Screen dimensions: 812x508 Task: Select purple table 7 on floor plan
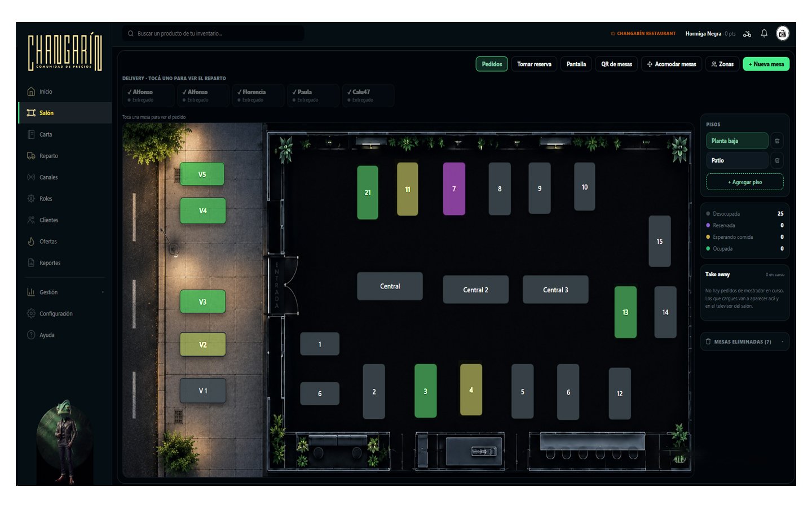tap(454, 189)
